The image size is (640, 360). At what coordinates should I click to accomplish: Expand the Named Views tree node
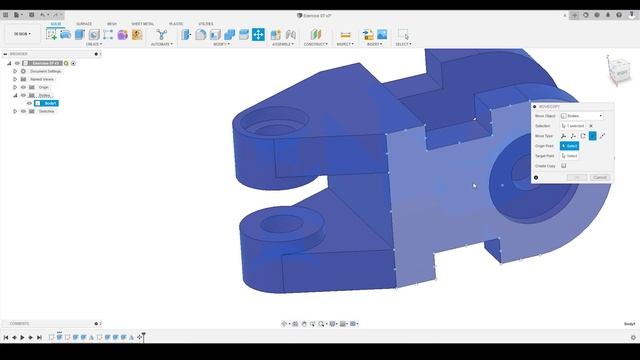pyautogui.click(x=15, y=79)
